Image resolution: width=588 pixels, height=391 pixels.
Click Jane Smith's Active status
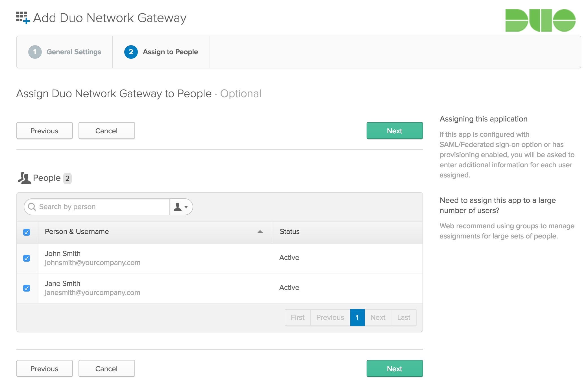click(289, 288)
